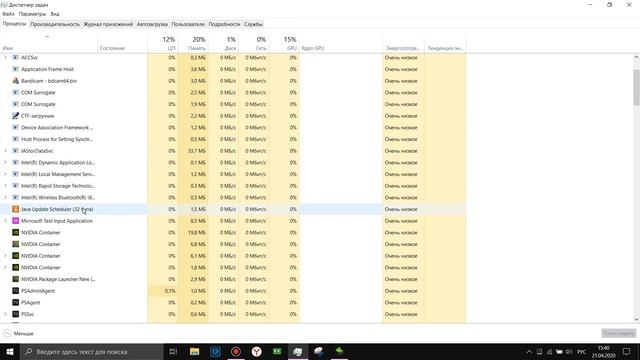Click the Bandicam process icon
Viewport: 640px width, 360px height.
[x=16, y=81]
